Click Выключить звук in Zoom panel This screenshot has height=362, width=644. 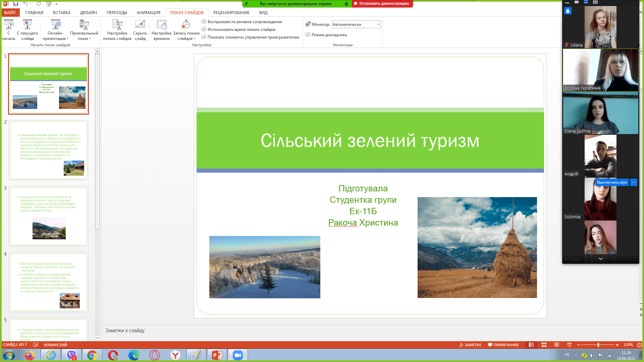coord(612,182)
